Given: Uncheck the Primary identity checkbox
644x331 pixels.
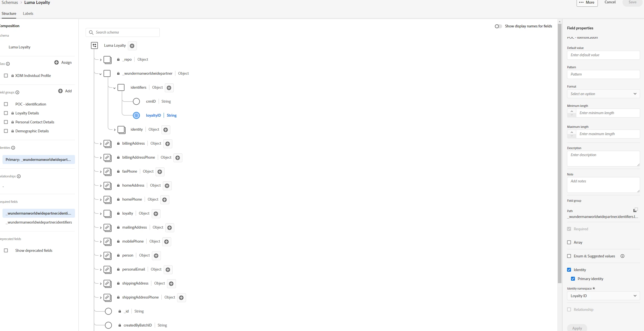Looking at the screenshot, I should (x=573, y=279).
